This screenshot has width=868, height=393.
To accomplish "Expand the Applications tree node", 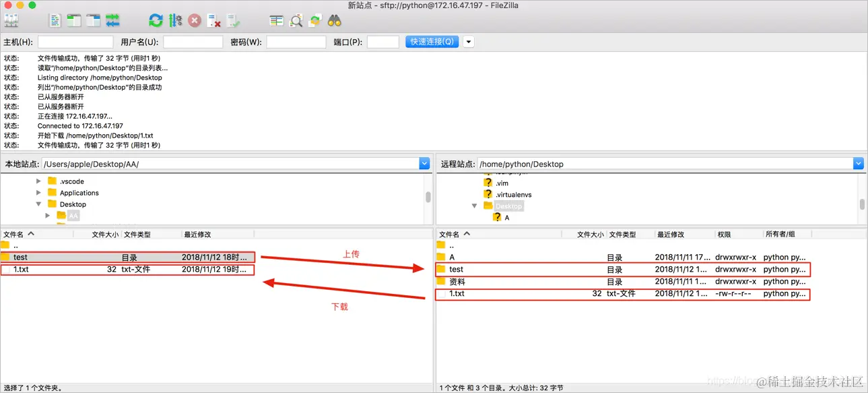I will [38, 193].
